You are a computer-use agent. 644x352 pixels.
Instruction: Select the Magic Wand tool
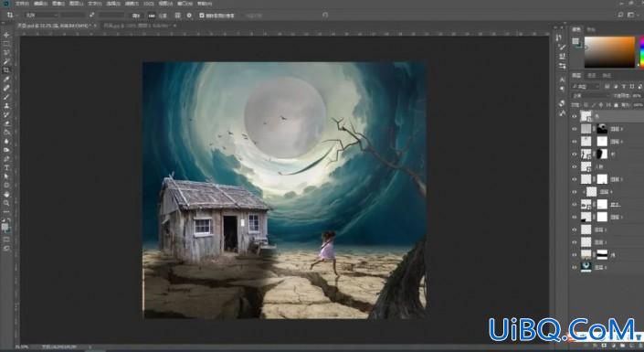tap(6, 61)
